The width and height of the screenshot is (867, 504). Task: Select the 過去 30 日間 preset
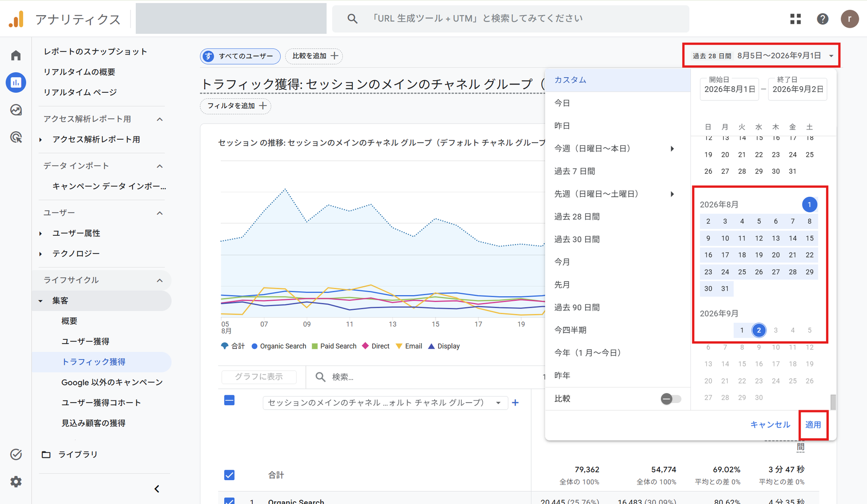coord(618,239)
